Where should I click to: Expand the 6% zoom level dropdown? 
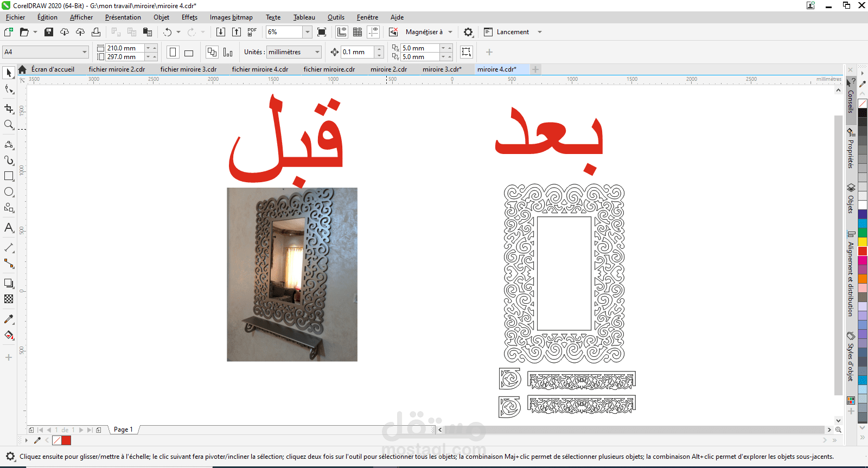pos(307,32)
